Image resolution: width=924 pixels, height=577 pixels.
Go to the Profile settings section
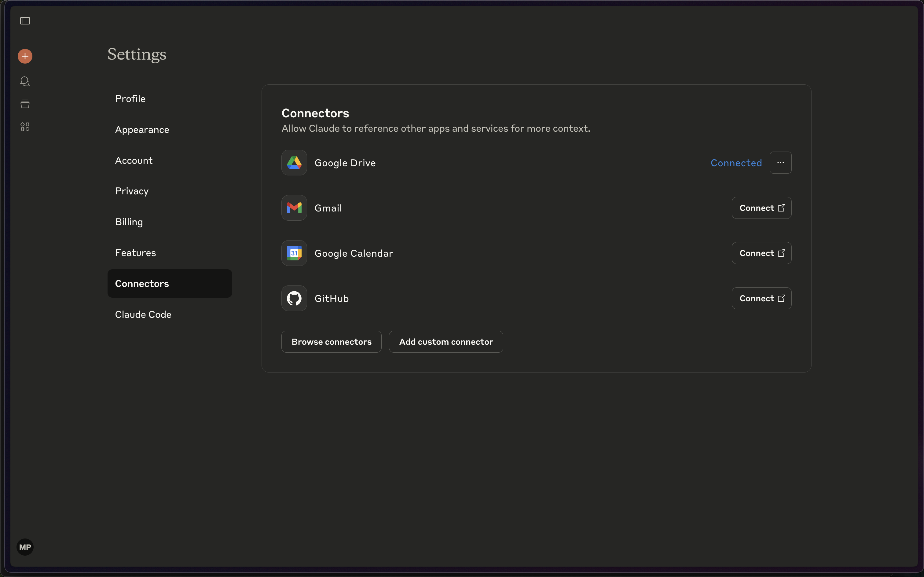(x=170, y=99)
